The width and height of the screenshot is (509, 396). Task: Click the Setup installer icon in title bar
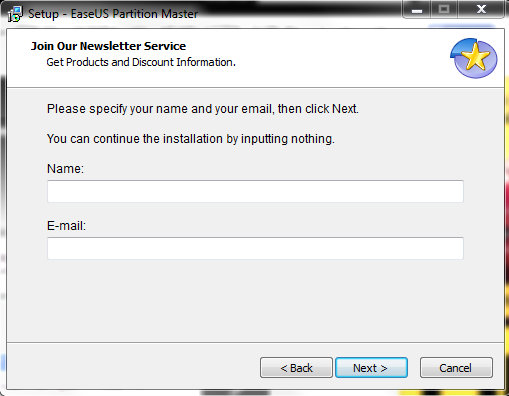pyautogui.click(x=15, y=14)
